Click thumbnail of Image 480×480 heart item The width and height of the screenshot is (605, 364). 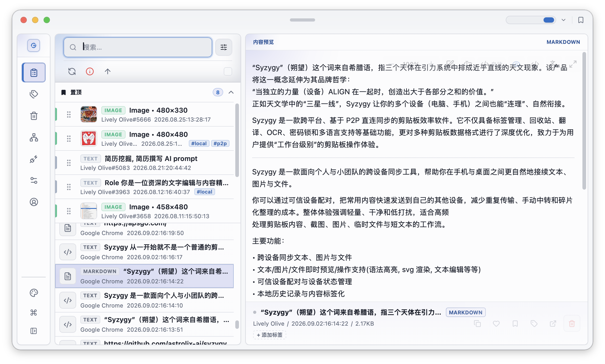click(89, 139)
